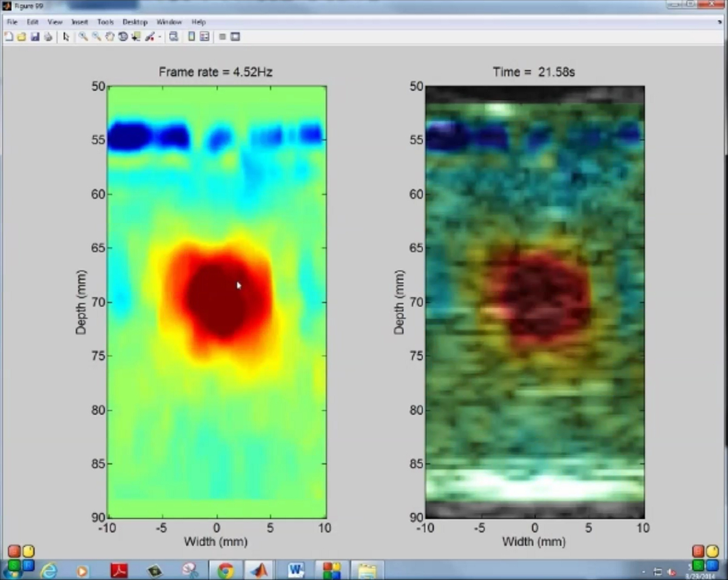
Task: Enable the Rotate 3D tool
Action: tap(123, 37)
